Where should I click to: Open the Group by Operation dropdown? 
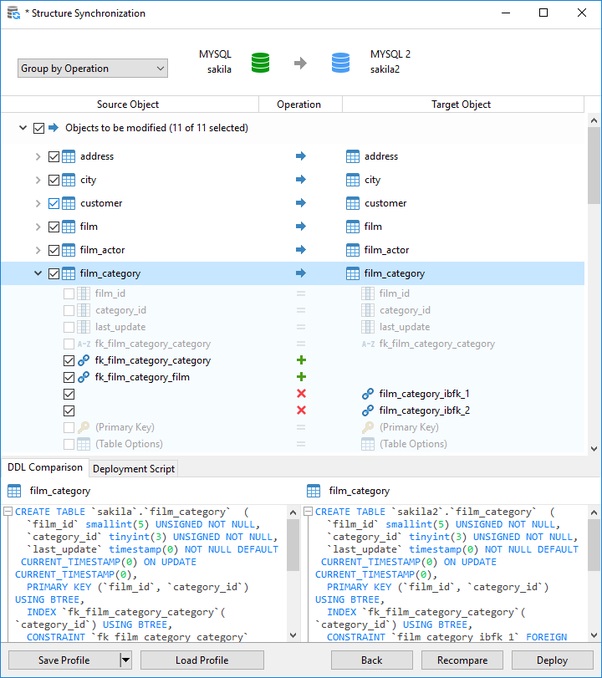pyautogui.click(x=93, y=68)
